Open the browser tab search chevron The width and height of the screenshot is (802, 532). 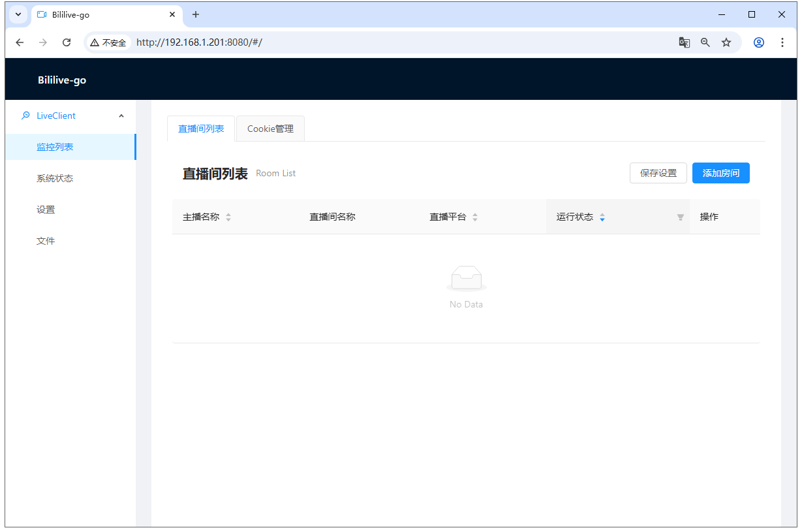(x=18, y=14)
